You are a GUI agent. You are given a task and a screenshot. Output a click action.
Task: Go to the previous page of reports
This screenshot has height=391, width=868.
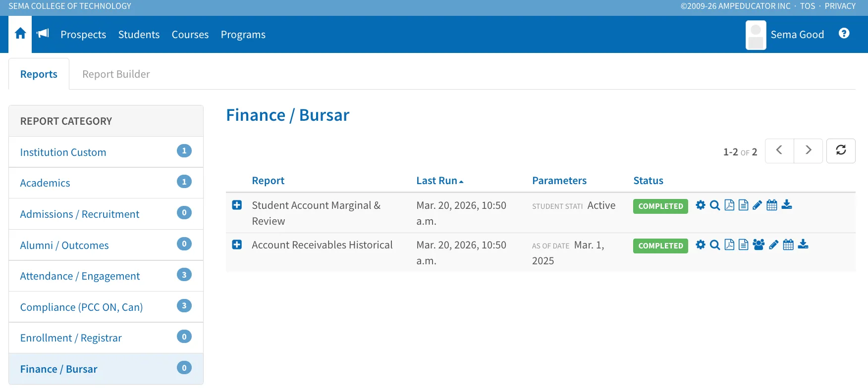coord(779,150)
